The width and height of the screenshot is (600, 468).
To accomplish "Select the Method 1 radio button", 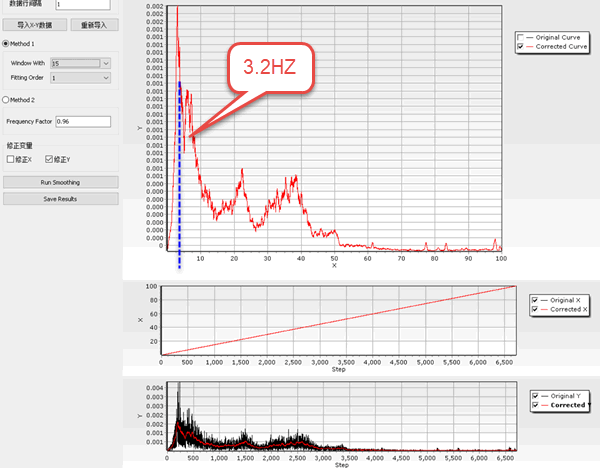I will 4,44.
